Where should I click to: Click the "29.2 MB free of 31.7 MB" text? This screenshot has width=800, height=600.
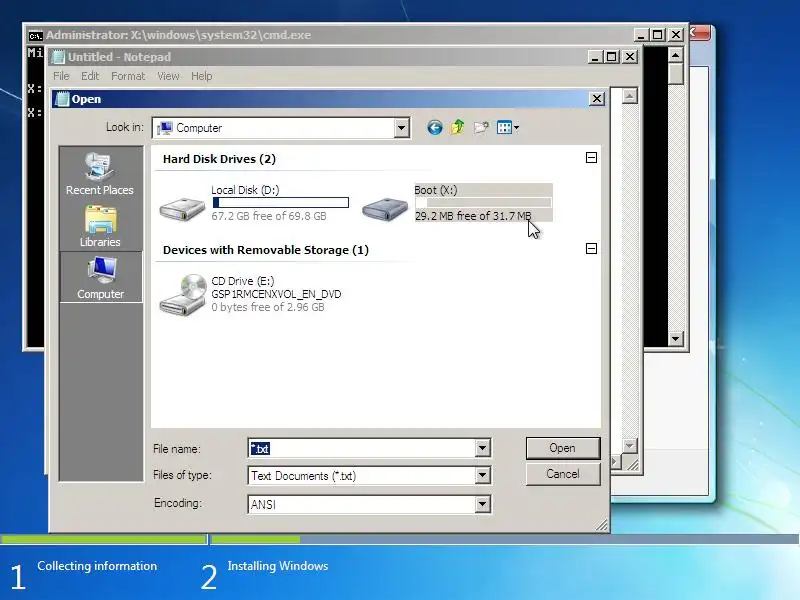tap(473, 216)
